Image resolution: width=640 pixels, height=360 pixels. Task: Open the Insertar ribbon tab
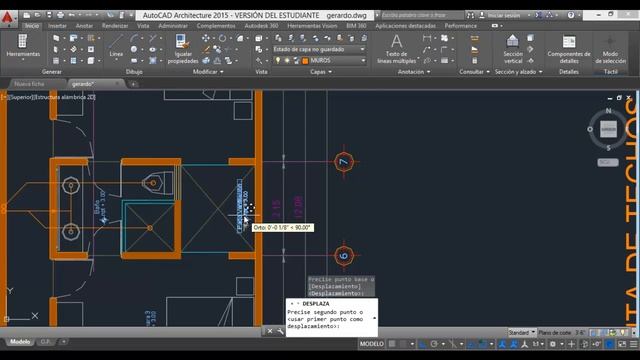(57, 26)
